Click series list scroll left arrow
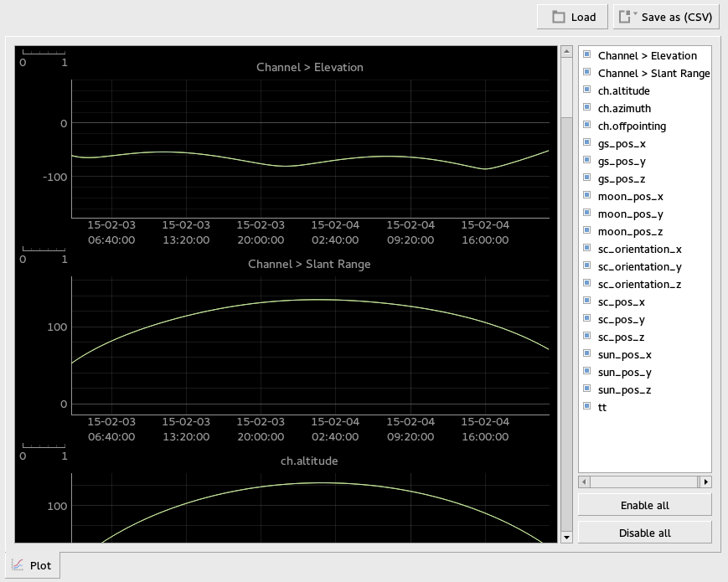 [x=584, y=482]
